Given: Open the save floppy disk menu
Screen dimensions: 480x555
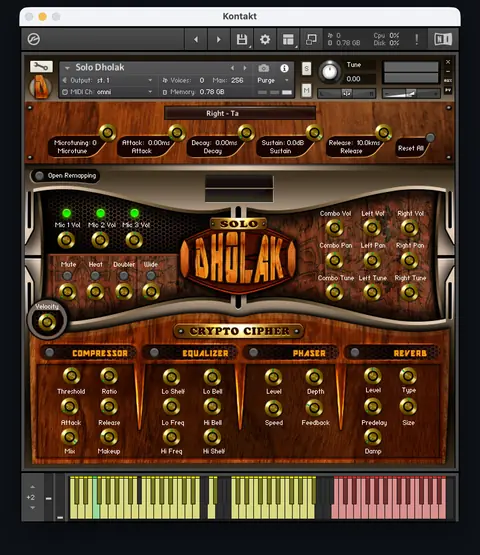Looking at the screenshot, I should point(242,40).
